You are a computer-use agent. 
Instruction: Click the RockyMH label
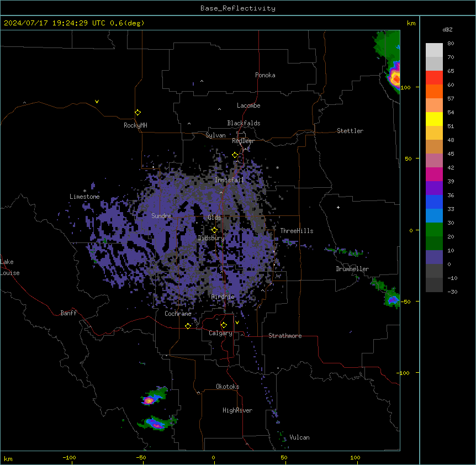135,125
